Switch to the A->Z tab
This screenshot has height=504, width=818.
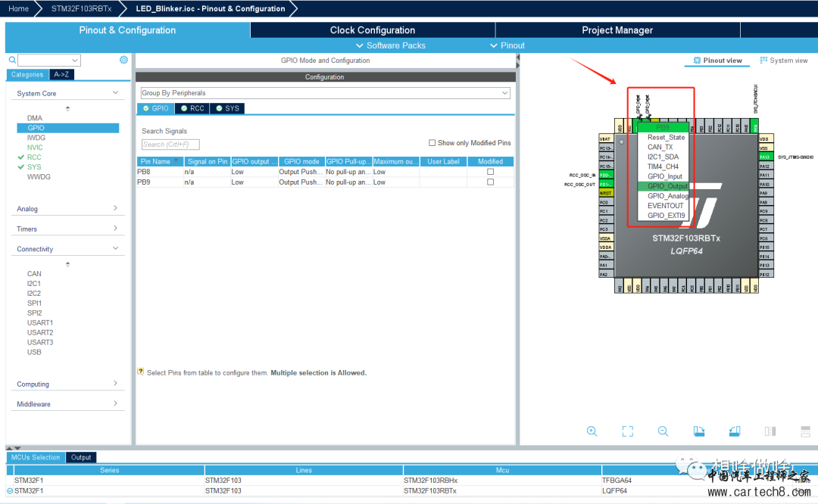61,74
